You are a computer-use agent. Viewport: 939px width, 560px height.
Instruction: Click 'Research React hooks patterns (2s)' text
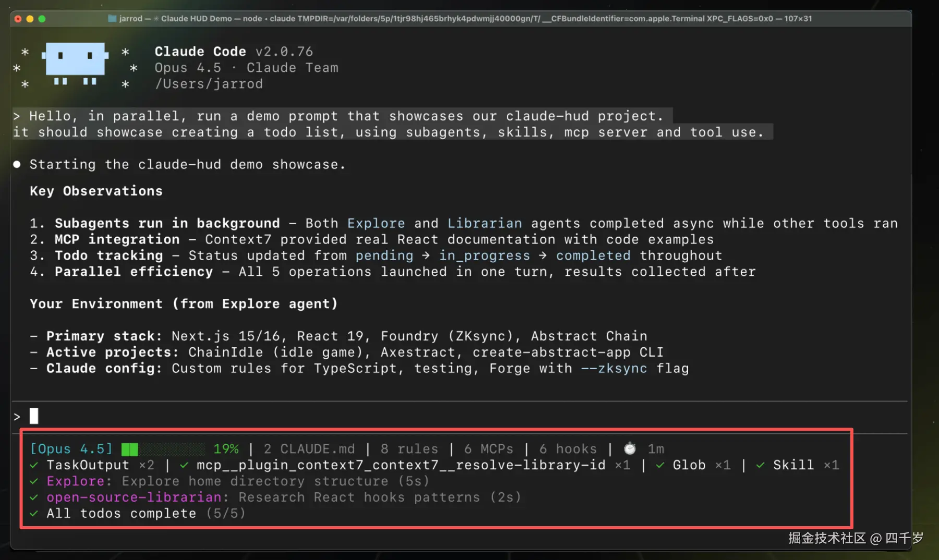coord(380,497)
